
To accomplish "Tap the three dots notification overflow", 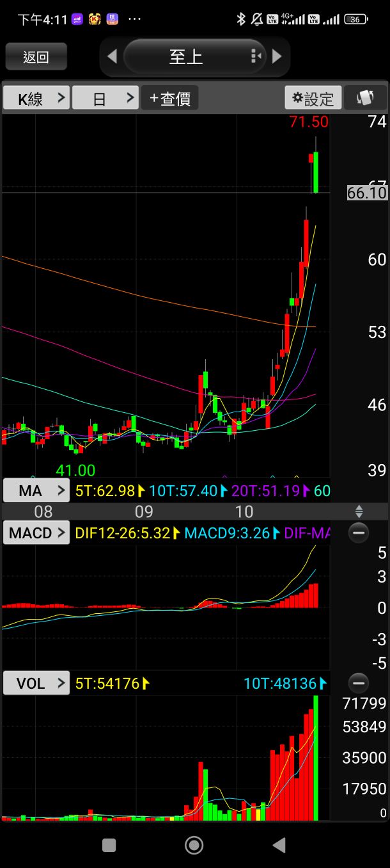I will tap(134, 19).
